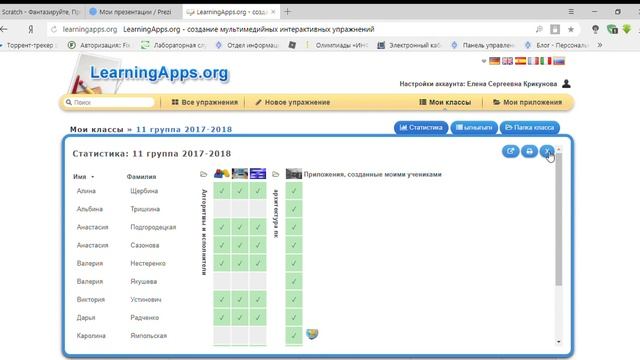Choose the French flag language icon
This screenshot has height=360, width=640.
click(533, 61)
